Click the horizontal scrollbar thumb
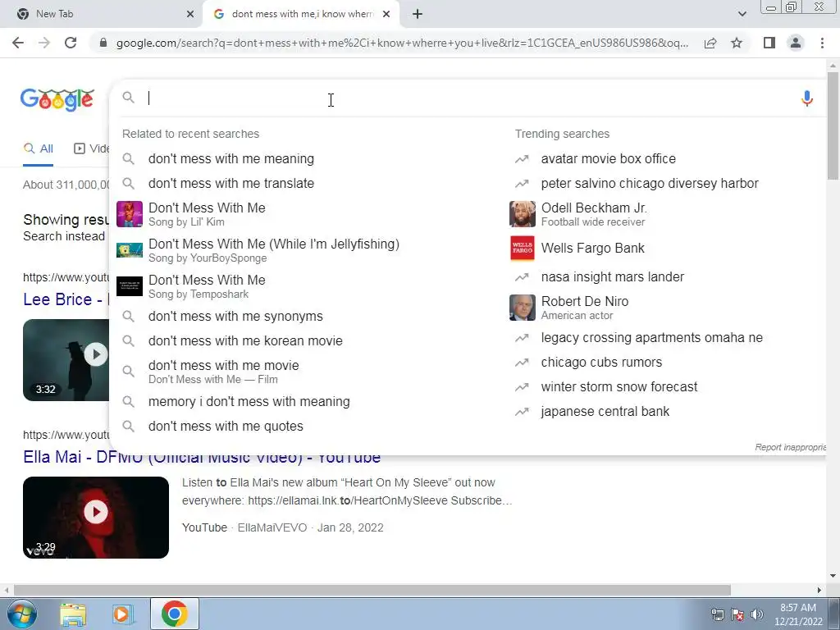840x630 pixels. click(372, 590)
